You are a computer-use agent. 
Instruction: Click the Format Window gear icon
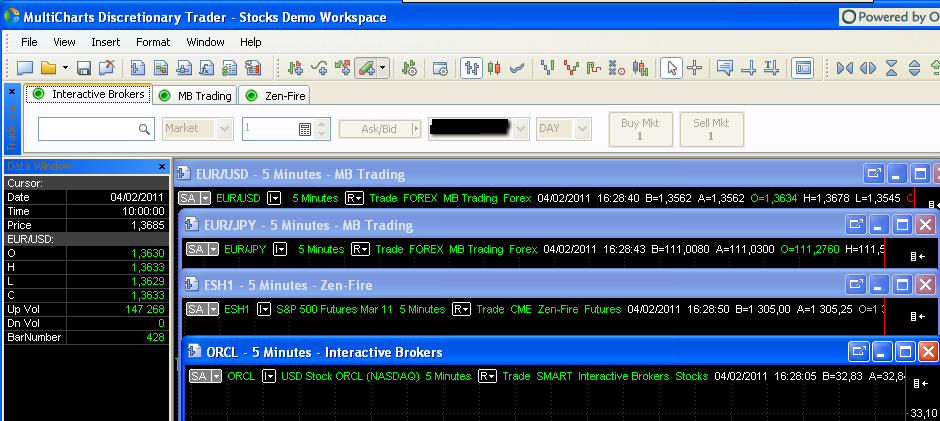click(440, 68)
